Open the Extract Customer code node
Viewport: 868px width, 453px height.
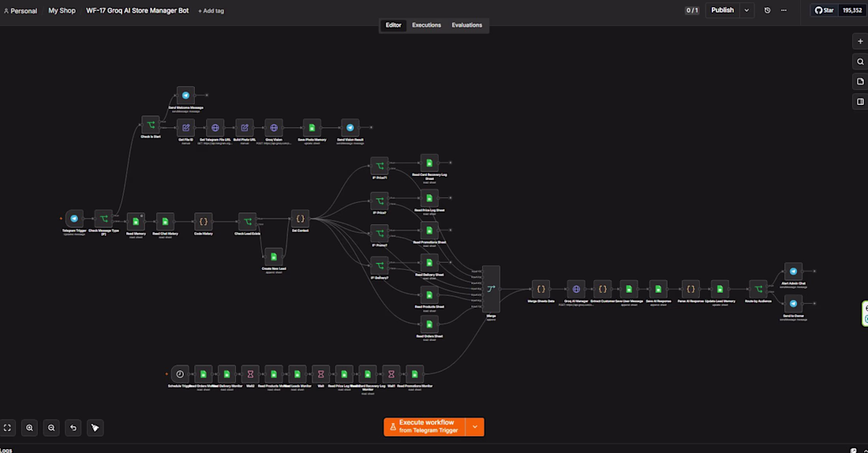(x=603, y=289)
